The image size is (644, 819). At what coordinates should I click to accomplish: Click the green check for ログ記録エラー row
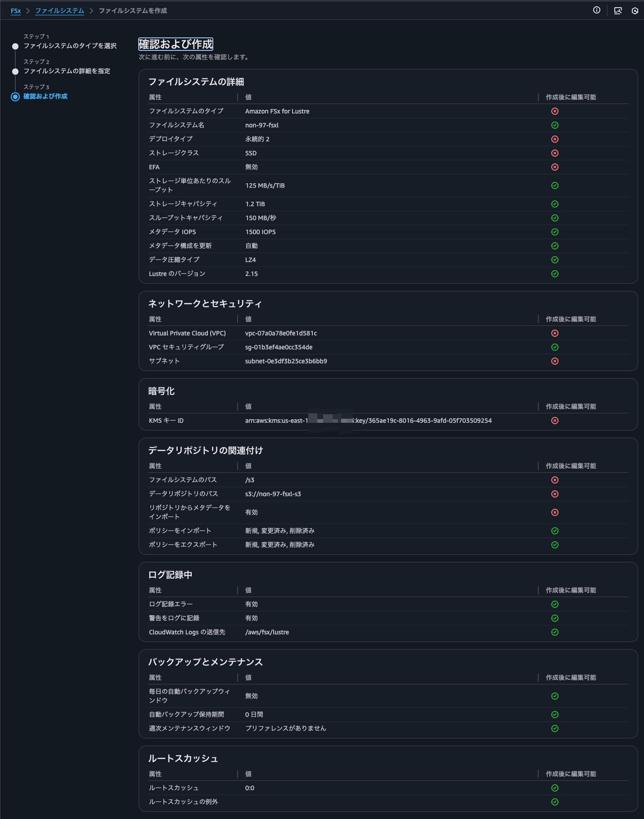pyautogui.click(x=555, y=604)
